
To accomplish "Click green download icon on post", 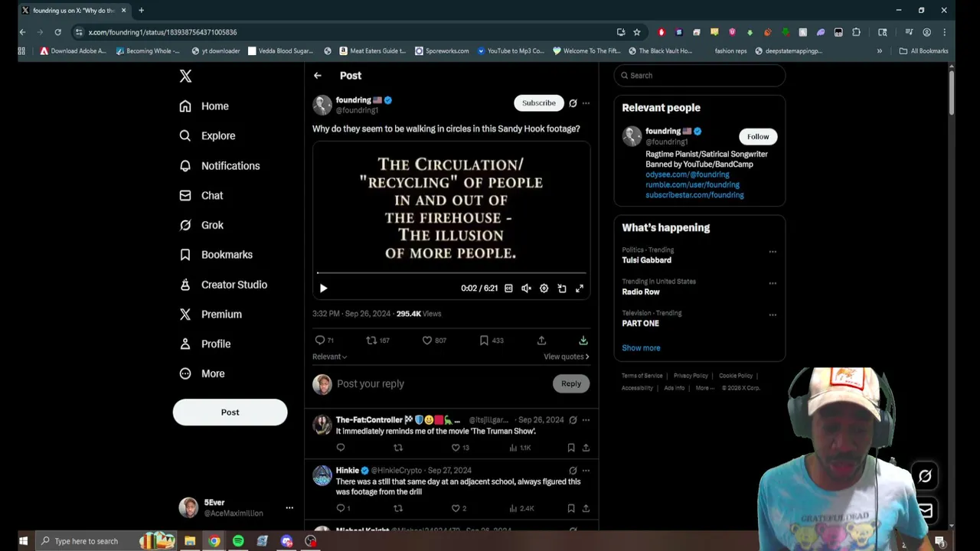I will [583, 341].
